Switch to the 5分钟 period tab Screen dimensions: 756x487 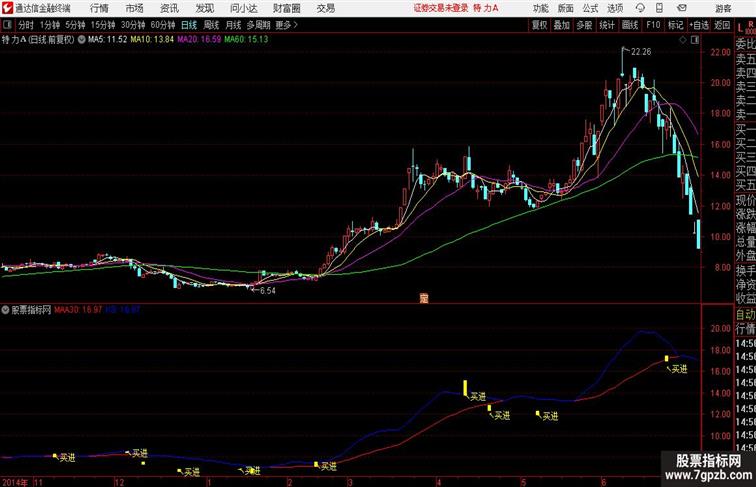click(x=75, y=25)
